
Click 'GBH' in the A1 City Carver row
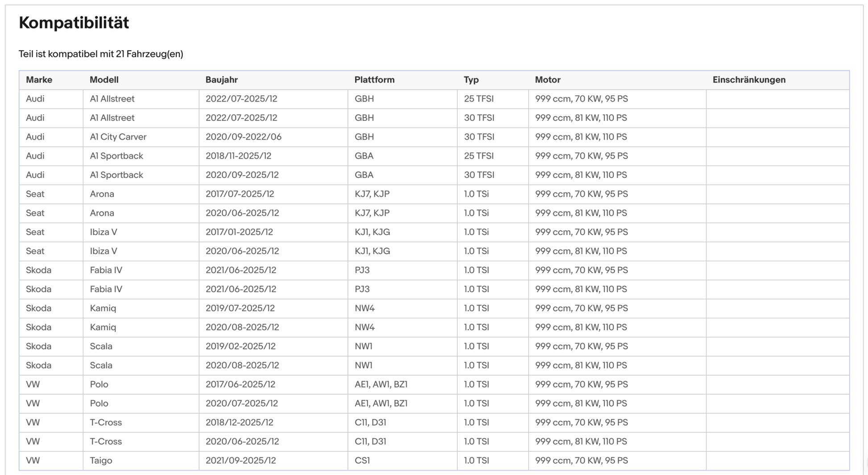click(364, 137)
